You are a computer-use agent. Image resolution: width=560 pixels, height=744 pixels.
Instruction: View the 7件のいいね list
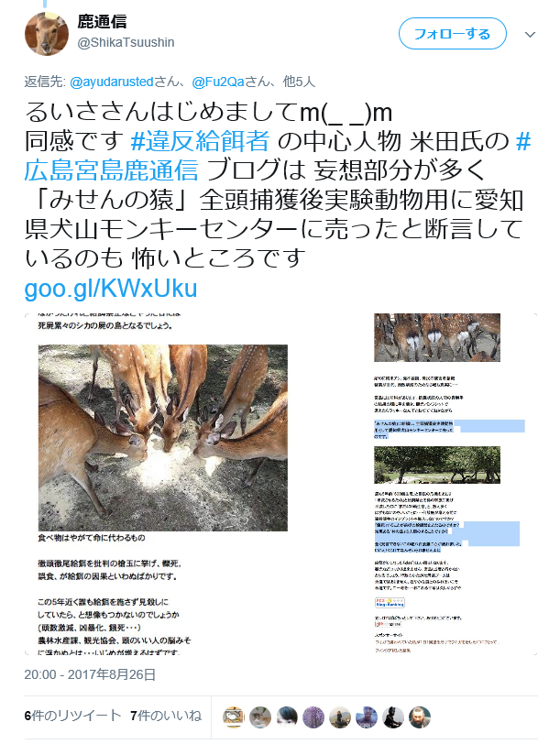166,716
